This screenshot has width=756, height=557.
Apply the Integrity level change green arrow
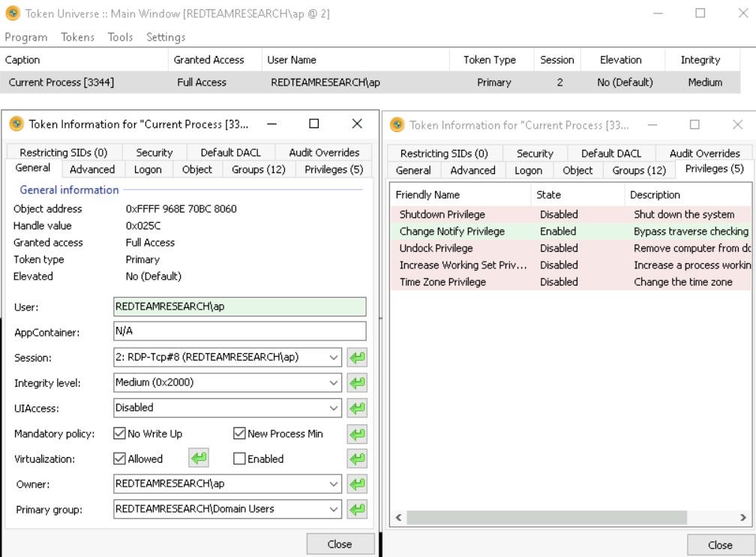357,383
